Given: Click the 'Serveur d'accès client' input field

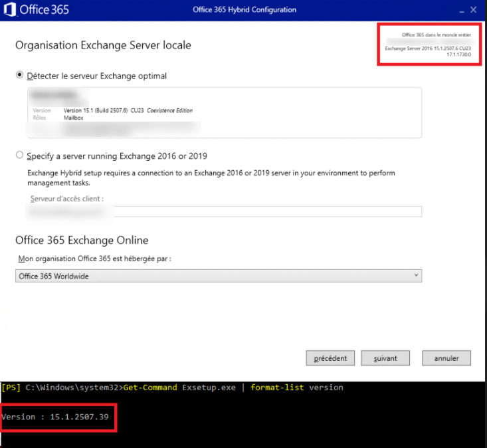Looking at the screenshot, I should coord(225,211).
